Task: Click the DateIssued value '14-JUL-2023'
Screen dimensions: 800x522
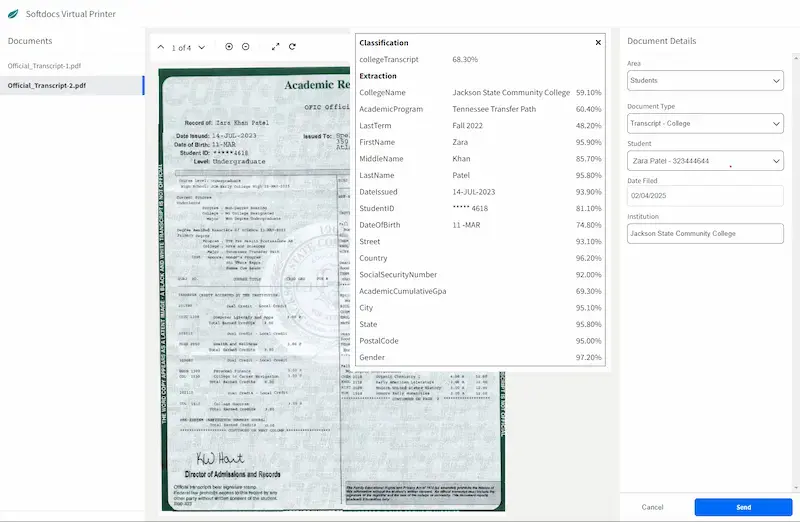Action: (473, 192)
